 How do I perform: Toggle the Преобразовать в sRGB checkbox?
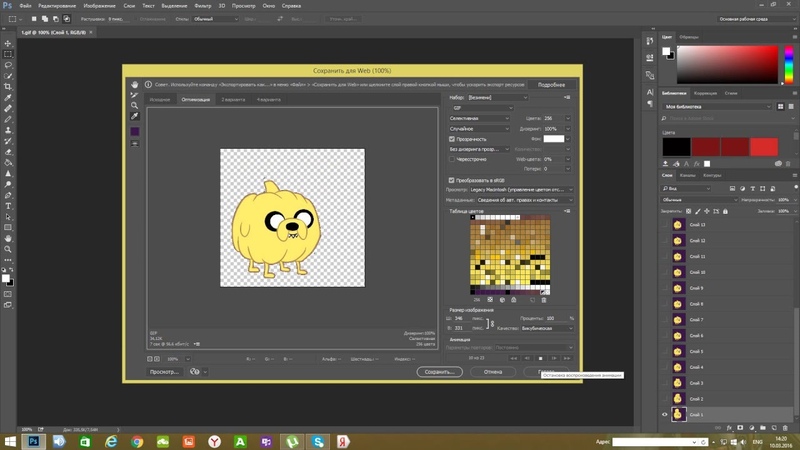[452, 180]
